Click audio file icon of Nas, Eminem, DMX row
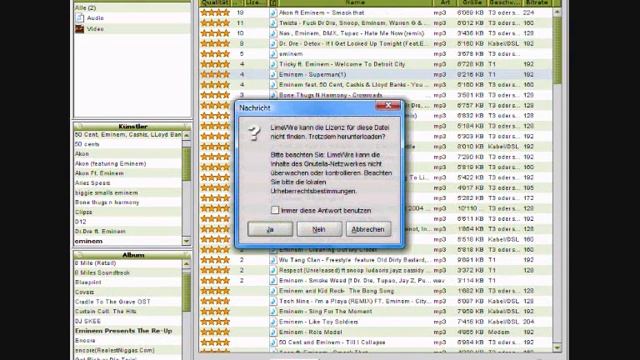The width and height of the screenshot is (640, 360). [x=273, y=33]
